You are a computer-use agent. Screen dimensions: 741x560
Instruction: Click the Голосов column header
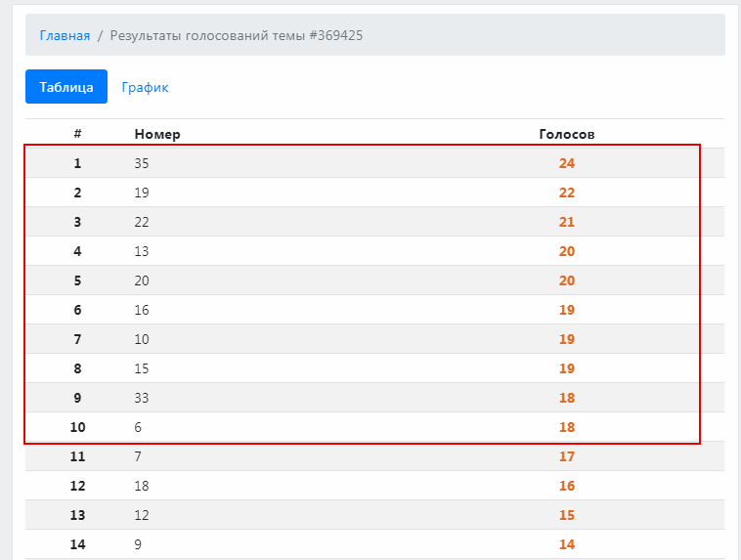(567, 134)
